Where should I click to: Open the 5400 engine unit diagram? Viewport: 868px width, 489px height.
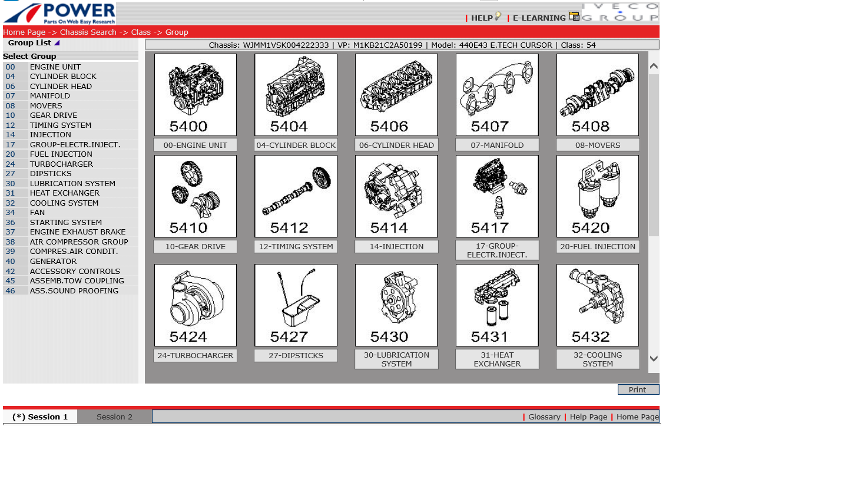(195, 95)
